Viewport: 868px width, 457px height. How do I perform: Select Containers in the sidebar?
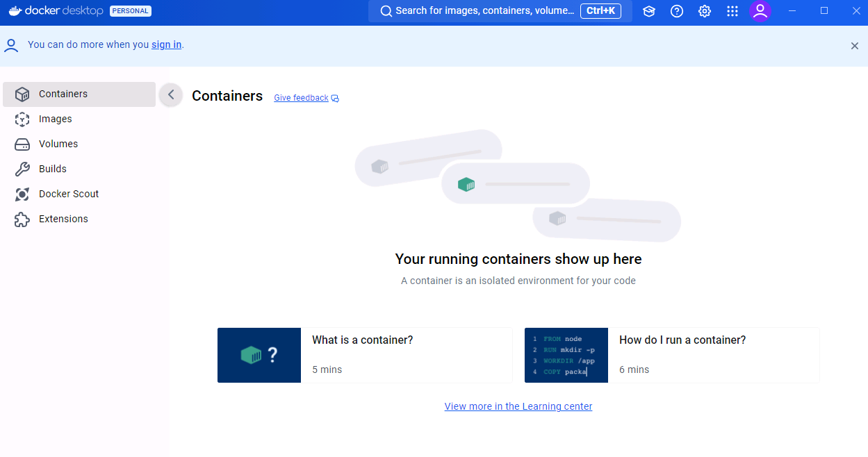pyautogui.click(x=79, y=94)
